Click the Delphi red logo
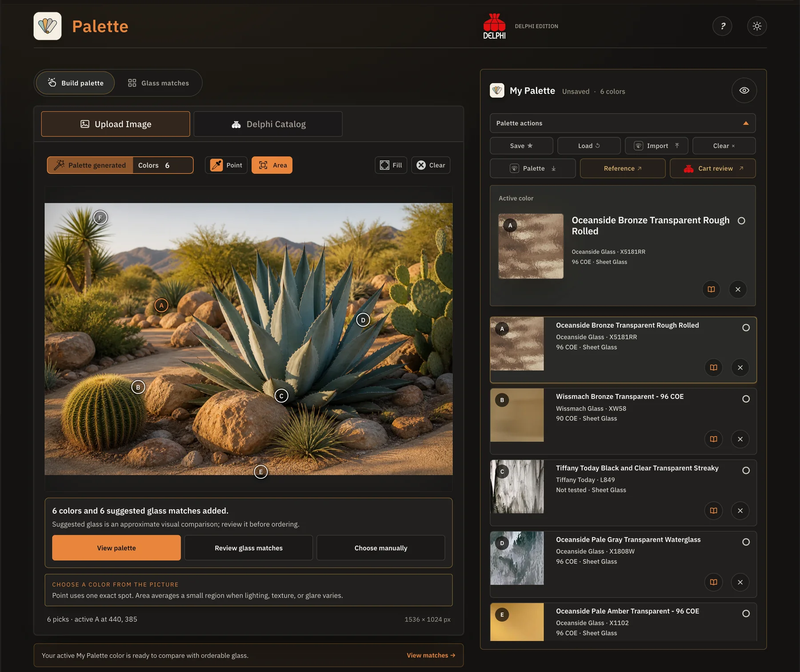Screen dimensions: 800x672 pyautogui.click(x=494, y=26)
